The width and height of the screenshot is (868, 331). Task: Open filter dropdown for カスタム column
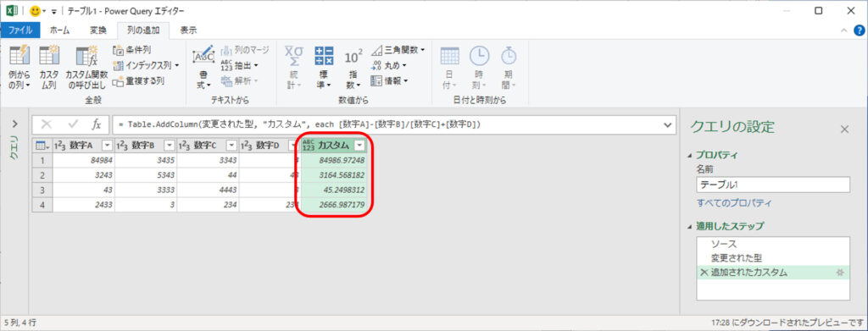point(360,146)
